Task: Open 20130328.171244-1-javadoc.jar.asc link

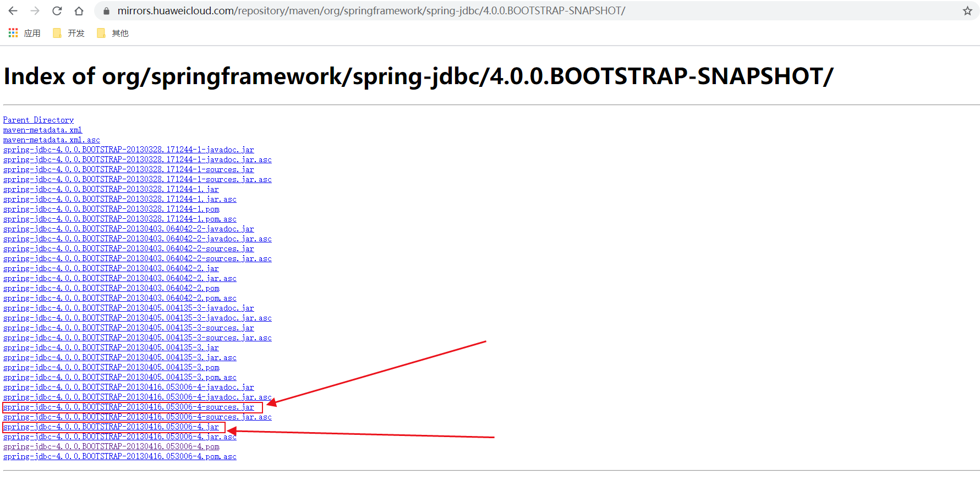Action: (x=138, y=159)
